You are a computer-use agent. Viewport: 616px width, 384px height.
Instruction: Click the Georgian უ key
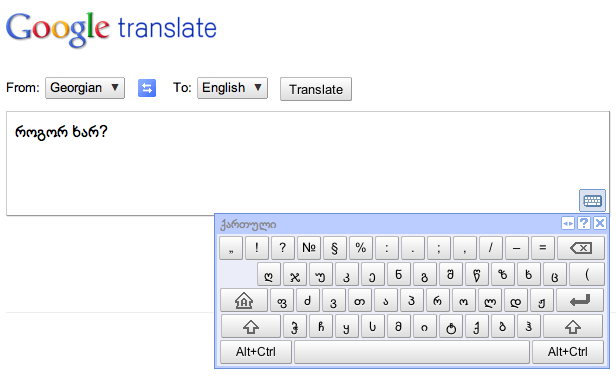tap(321, 274)
